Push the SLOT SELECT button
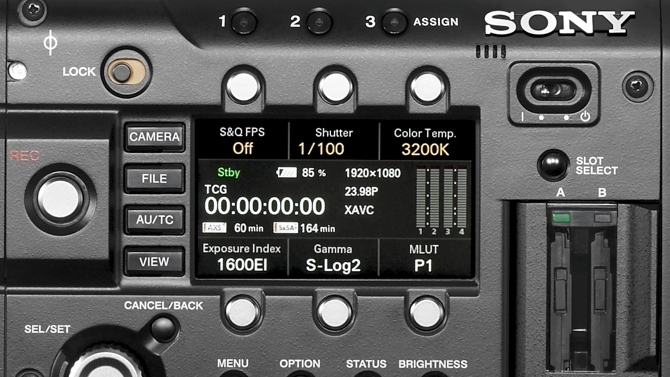The width and height of the screenshot is (670, 377). coord(553,164)
